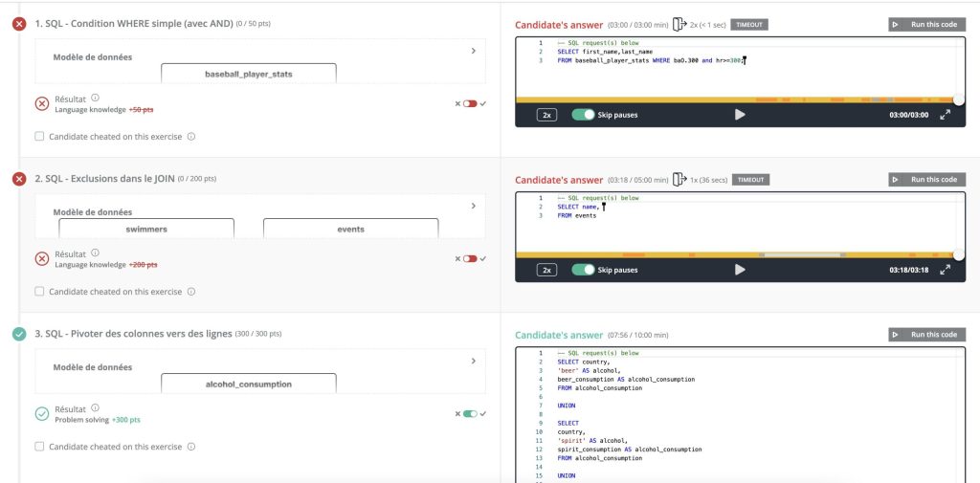Open fullscreen for question 1 replay
This screenshot has width=980, height=483.
(x=945, y=115)
